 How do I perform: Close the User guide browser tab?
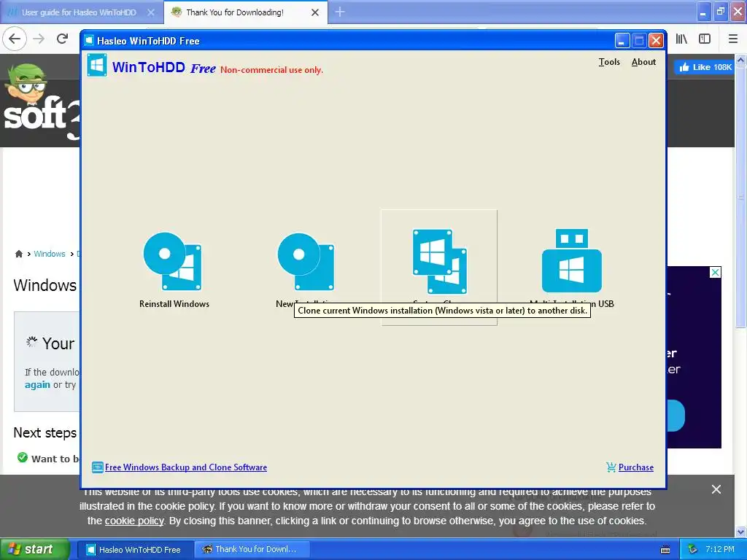(150, 12)
